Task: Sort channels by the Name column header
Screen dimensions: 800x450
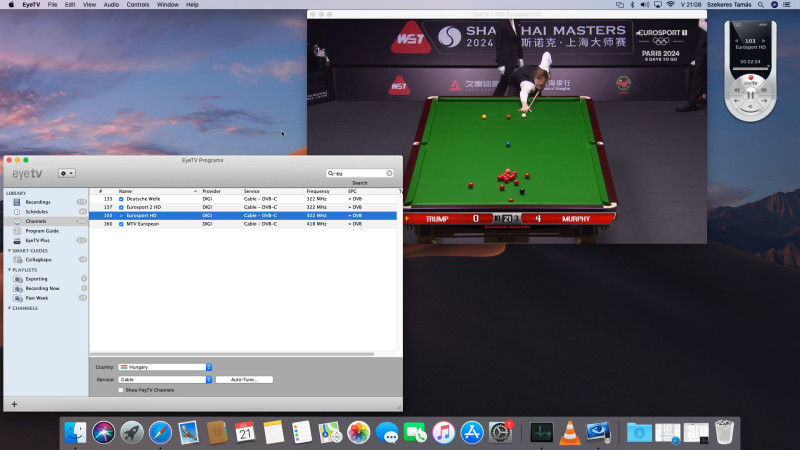Action: pyautogui.click(x=157, y=191)
